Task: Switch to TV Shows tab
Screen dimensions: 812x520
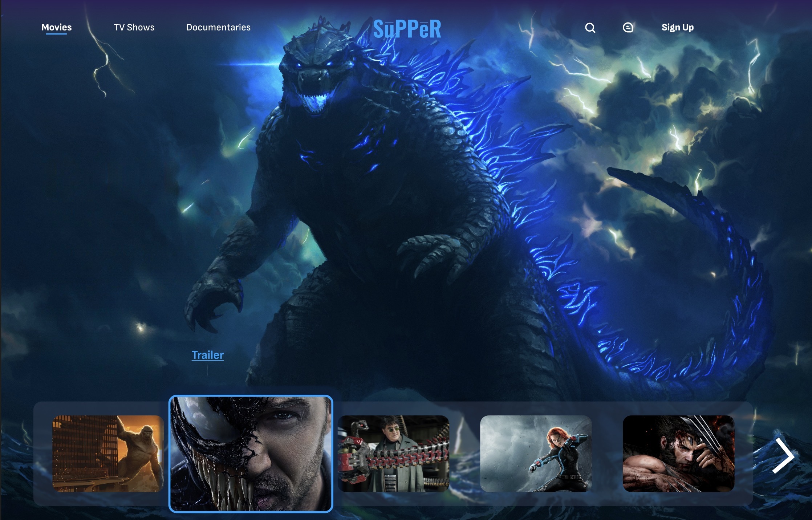Action: pyautogui.click(x=134, y=27)
